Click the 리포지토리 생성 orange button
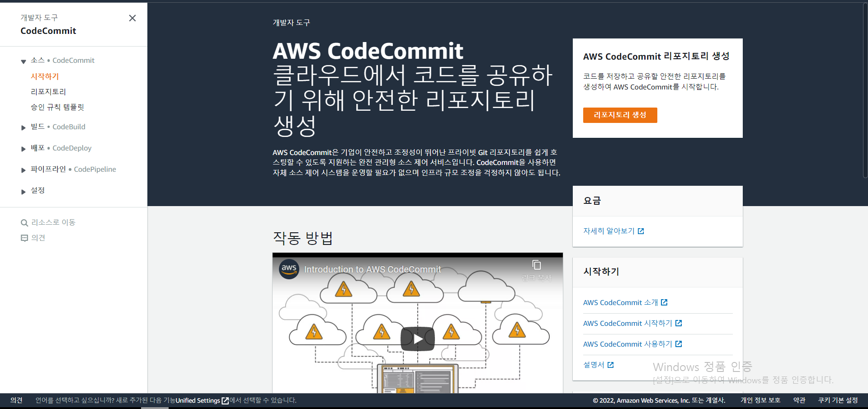The image size is (868, 409). pyautogui.click(x=620, y=115)
